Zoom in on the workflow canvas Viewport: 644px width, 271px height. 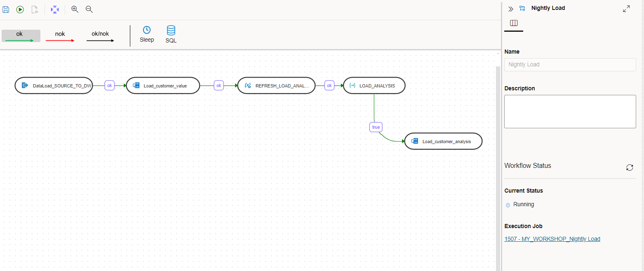75,9
